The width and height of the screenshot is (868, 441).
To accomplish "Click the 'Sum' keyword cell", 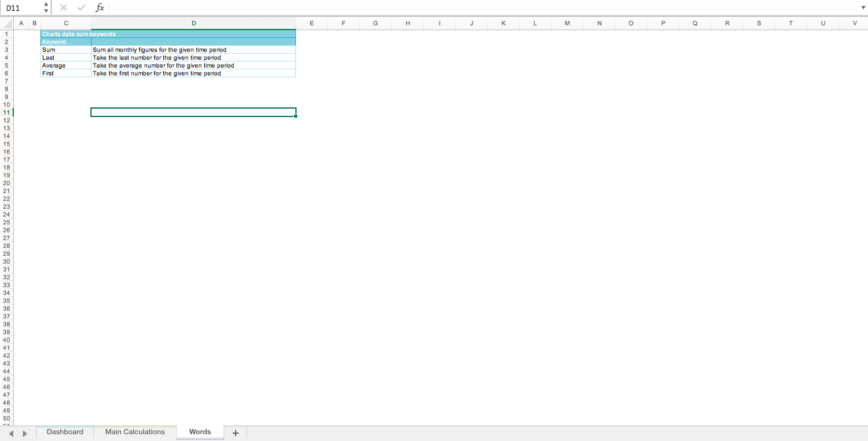I will (66, 50).
